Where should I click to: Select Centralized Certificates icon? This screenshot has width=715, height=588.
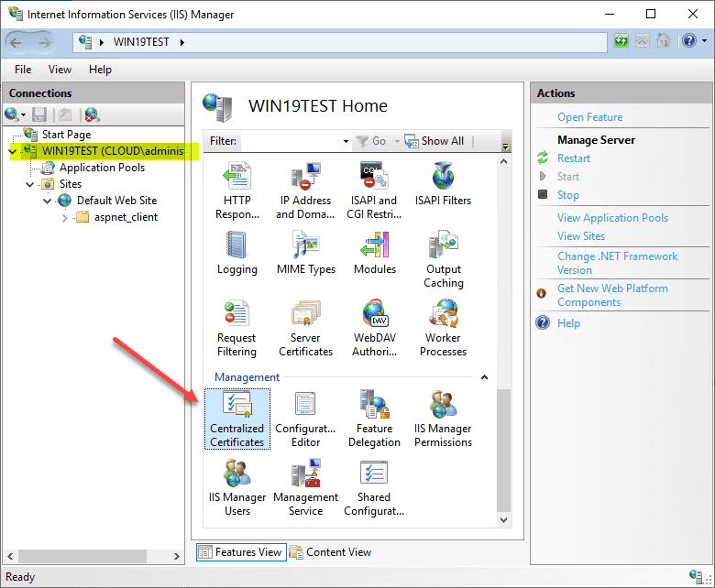[x=237, y=419]
